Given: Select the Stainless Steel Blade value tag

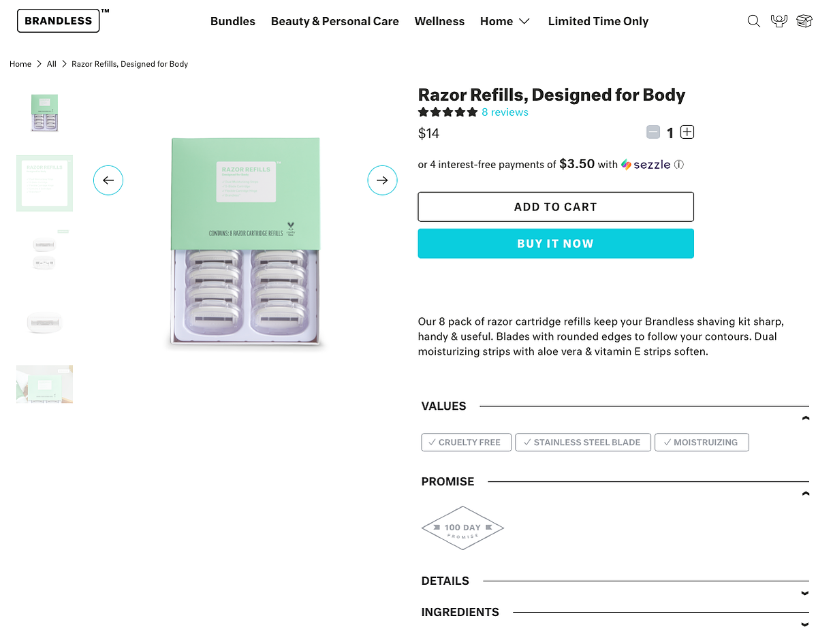Looking at the screenshot, I should click(x=583, y=442).
